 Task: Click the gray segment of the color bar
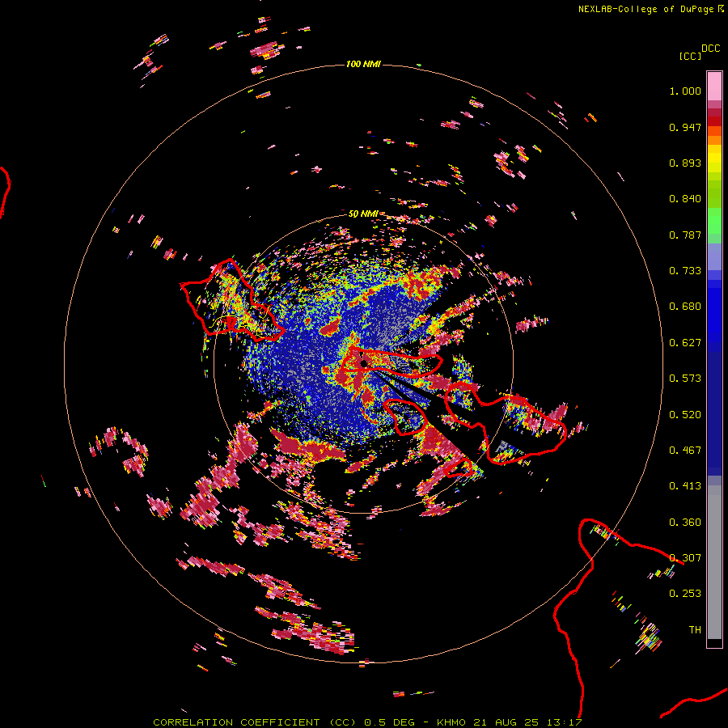point(714,562)
